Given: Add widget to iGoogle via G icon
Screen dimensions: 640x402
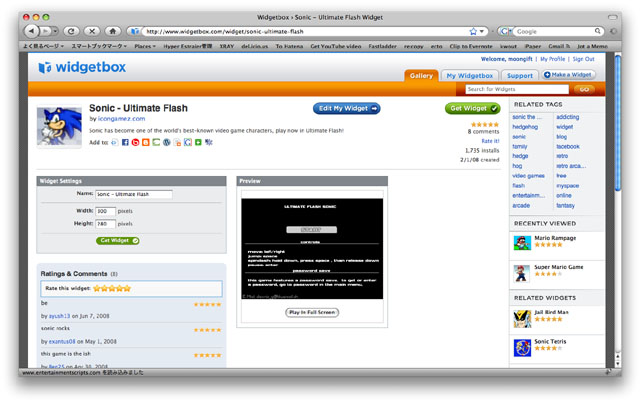Looking at the screenshot, I should pos(187,142).
